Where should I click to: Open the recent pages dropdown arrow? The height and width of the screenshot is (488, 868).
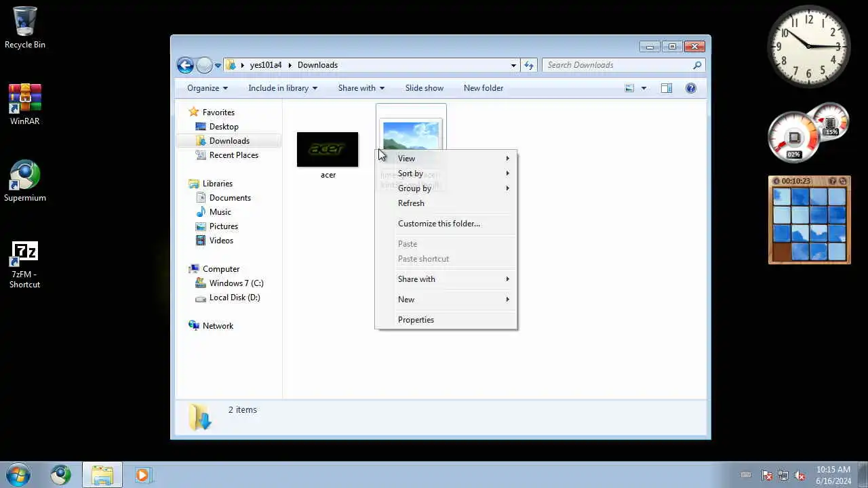click(x=218, y=66)
